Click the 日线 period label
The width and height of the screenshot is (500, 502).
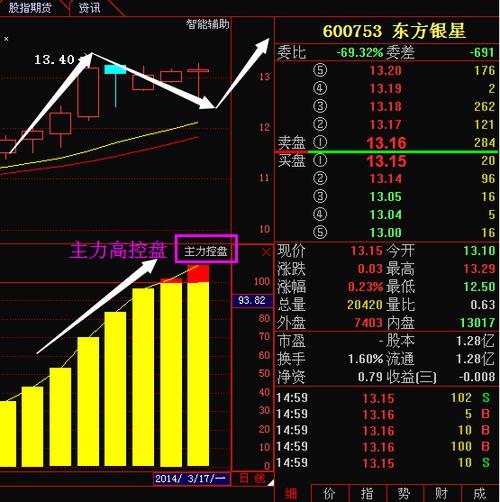[252, 479]
